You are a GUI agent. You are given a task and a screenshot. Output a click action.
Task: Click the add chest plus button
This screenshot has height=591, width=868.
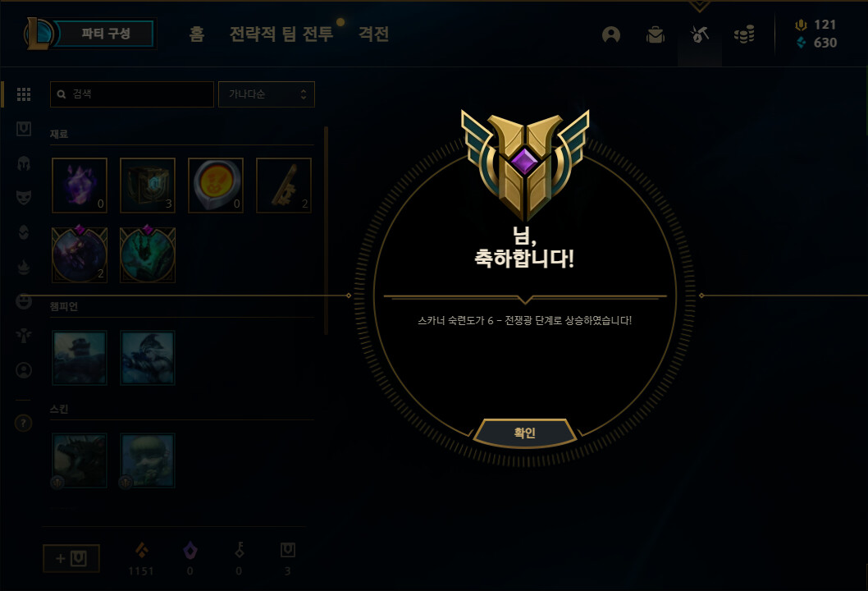[71, 558]
